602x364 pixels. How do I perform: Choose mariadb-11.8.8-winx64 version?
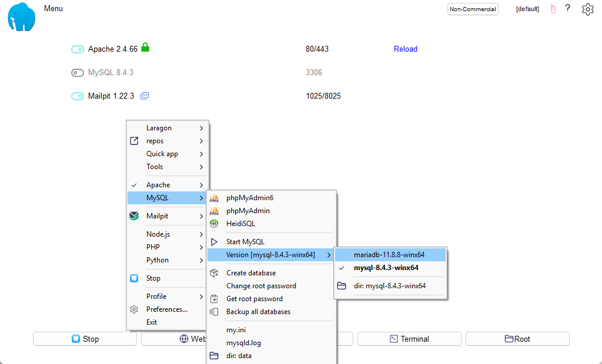click(390, 255)
